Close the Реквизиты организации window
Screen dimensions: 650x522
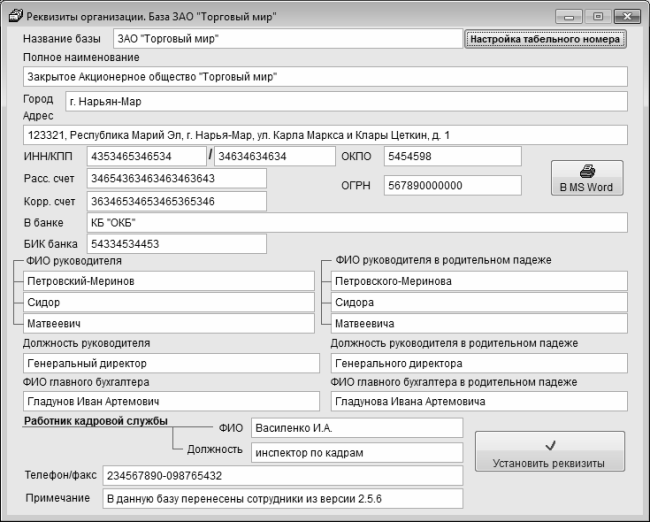click(x=627, y=17)
